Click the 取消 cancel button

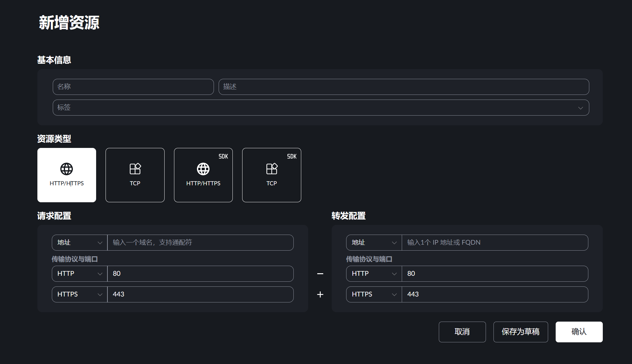click(x=462, y=332)
